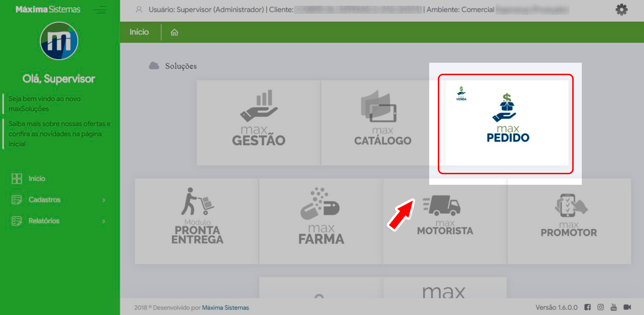Click the Máxima Sistemas sidebar title
This screenshot has width=644, height=315.
48,10
